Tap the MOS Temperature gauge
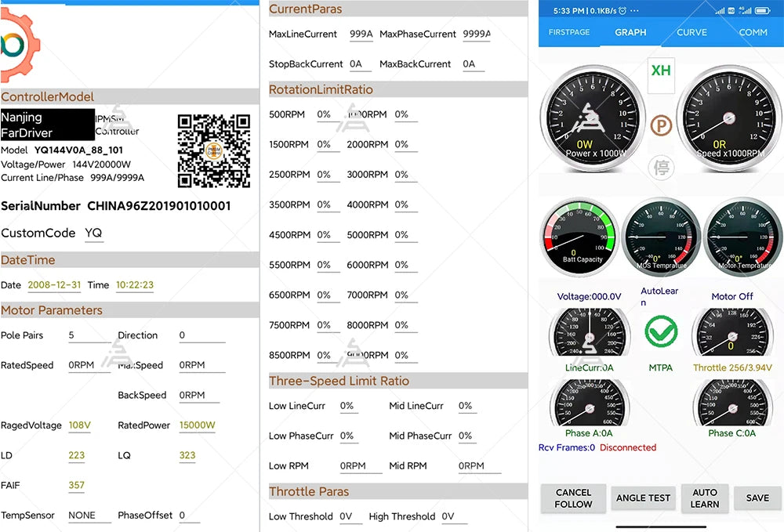The width and height of the screenshot is (784, 532). (662, 236)
